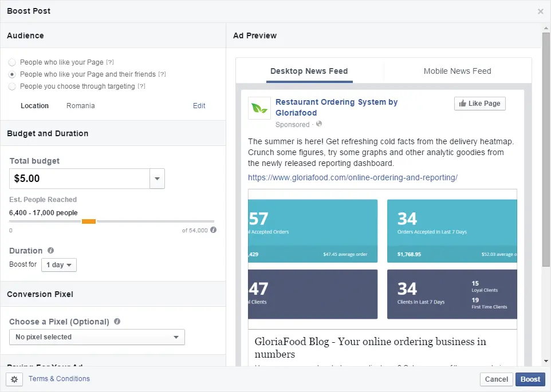551x392 pixels.
Task: Expand the Boost for '1 day' dropdown
Action: 59,265
